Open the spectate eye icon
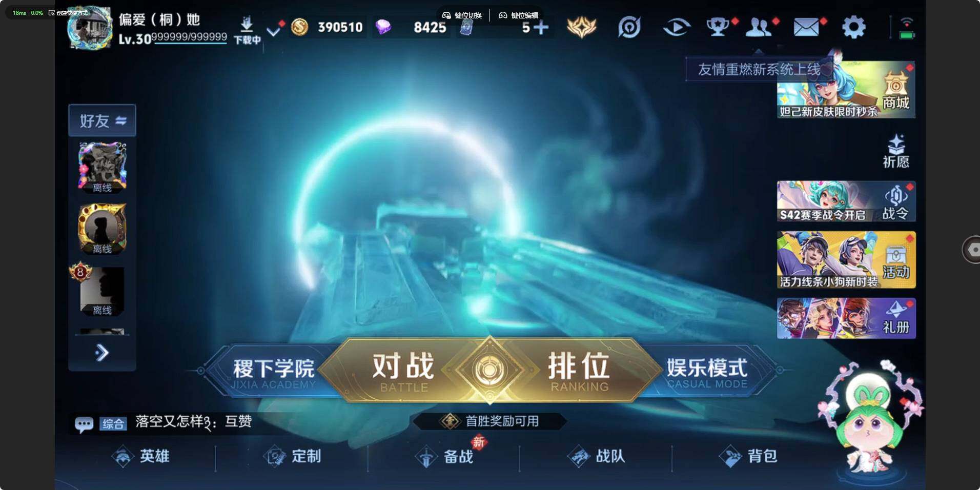This screenshot has height=490, width=980. click(676, 27)
